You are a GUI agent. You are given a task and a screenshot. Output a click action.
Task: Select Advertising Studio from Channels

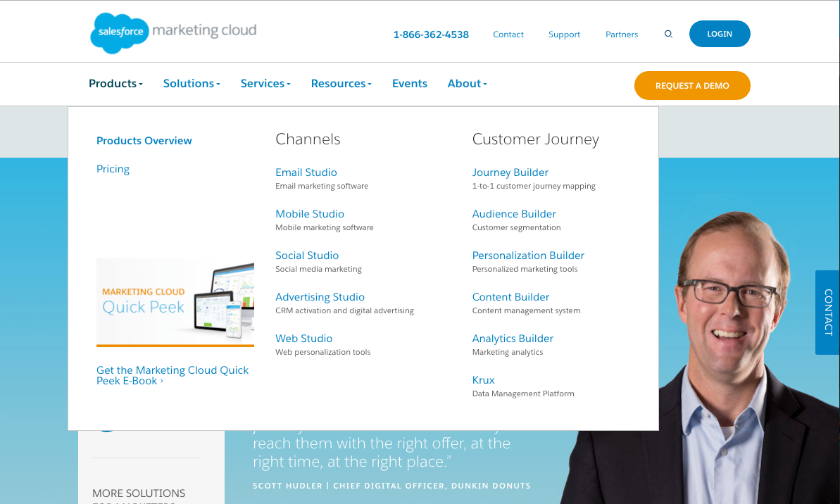pos(320,297)
